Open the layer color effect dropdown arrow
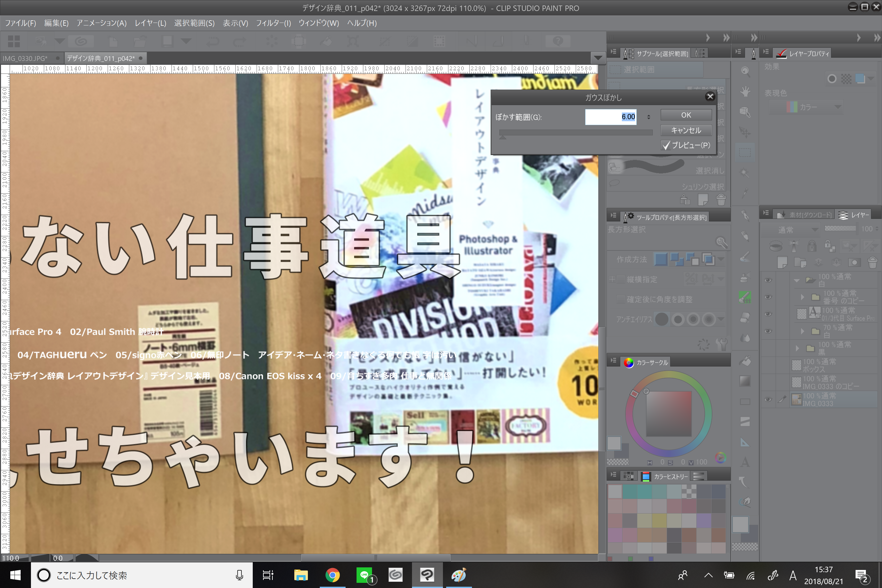Viewport: 882px width, 588px height. coord(871,79)
